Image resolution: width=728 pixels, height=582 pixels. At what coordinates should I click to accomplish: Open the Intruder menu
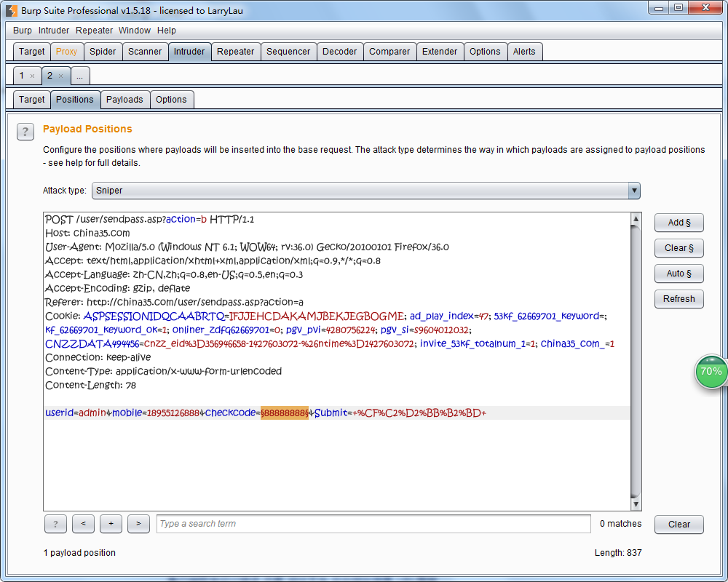pos(53,31)
